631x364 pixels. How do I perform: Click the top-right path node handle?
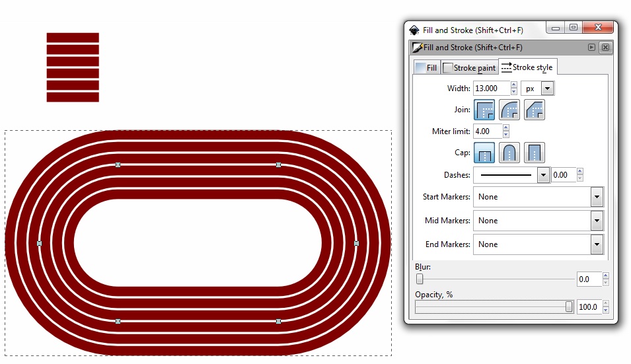[x=278, y=164]
